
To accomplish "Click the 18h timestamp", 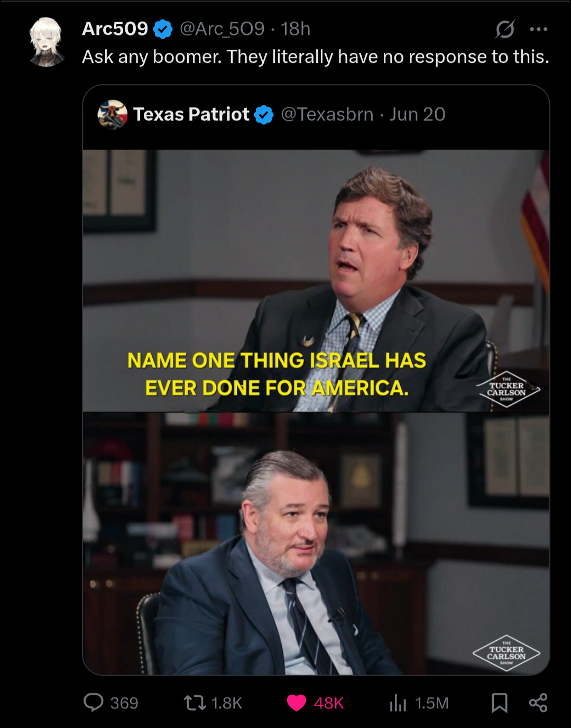I will 296,29.
